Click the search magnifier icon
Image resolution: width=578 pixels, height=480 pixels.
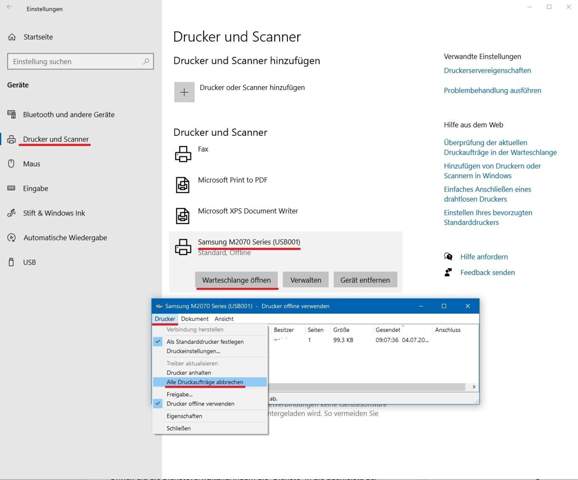146,61
